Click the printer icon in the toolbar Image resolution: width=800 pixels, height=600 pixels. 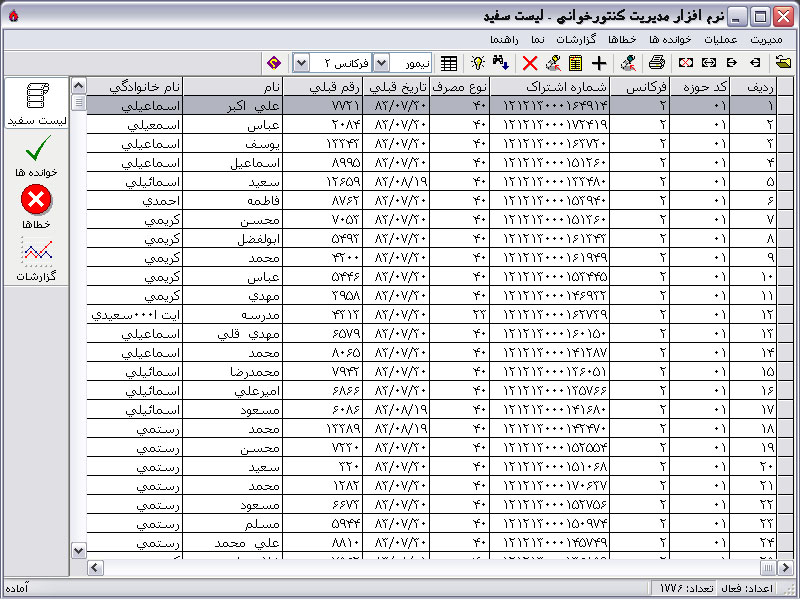[x=657, y=63]
